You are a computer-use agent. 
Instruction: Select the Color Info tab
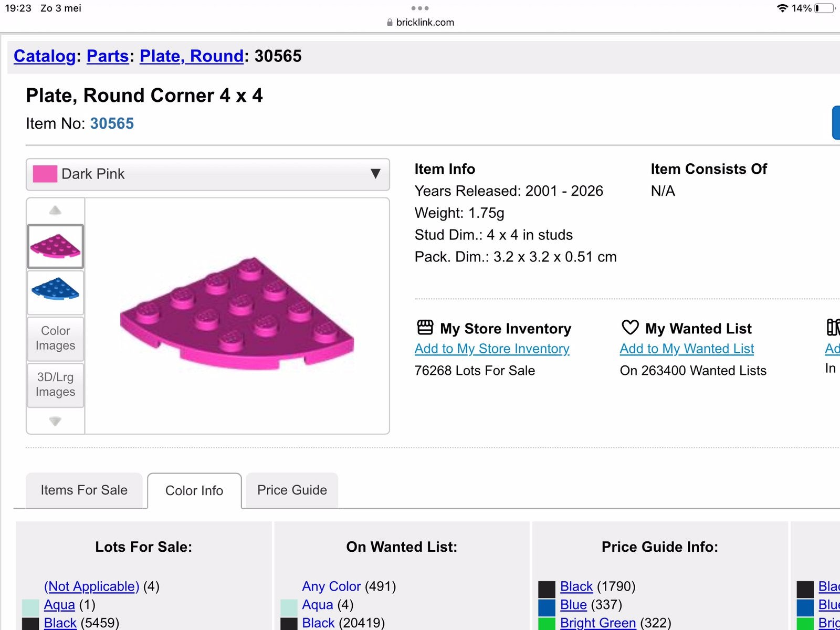(x=194, y=491)
